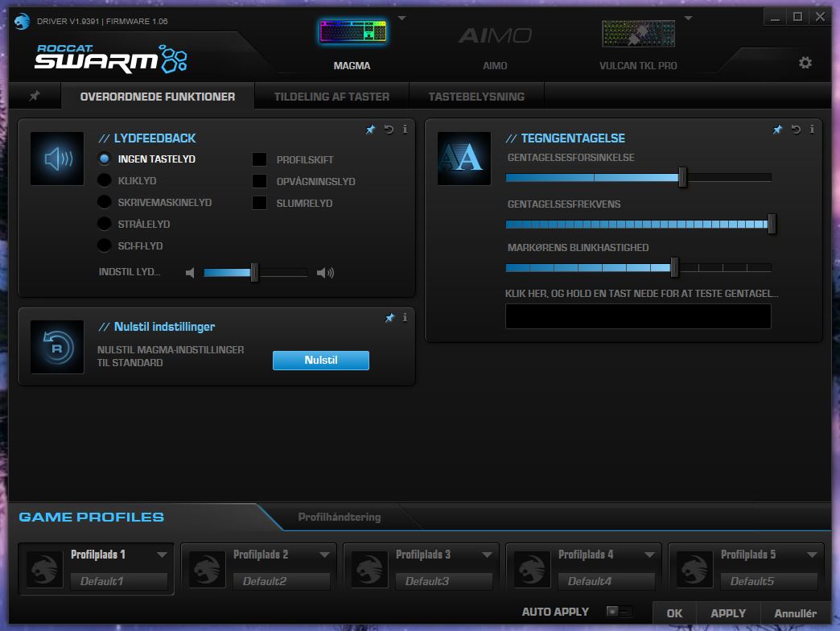Click the Default5 profile name field

pyautogui.click(x=768, y=581)
